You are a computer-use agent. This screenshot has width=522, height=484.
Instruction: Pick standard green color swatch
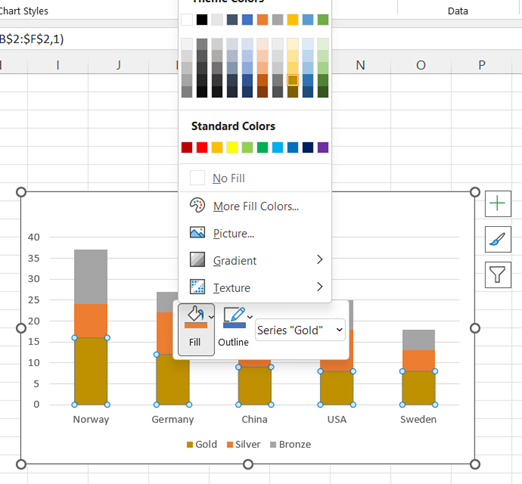262,147
